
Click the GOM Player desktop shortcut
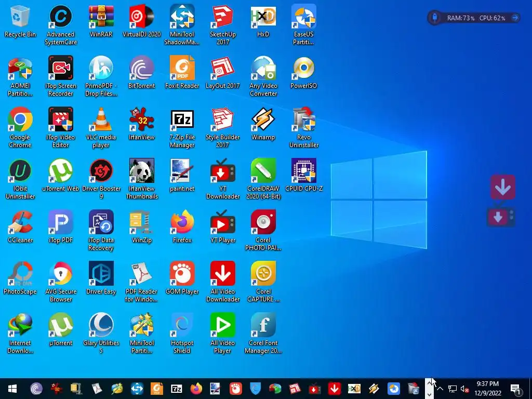click(x=182, y=278)
